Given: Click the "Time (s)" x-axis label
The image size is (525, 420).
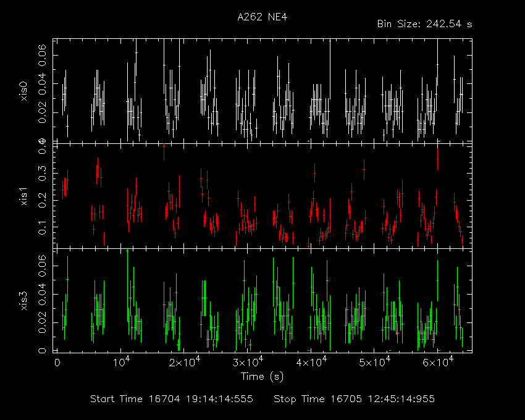Looking at the screenshot, I should pos(262,377).
